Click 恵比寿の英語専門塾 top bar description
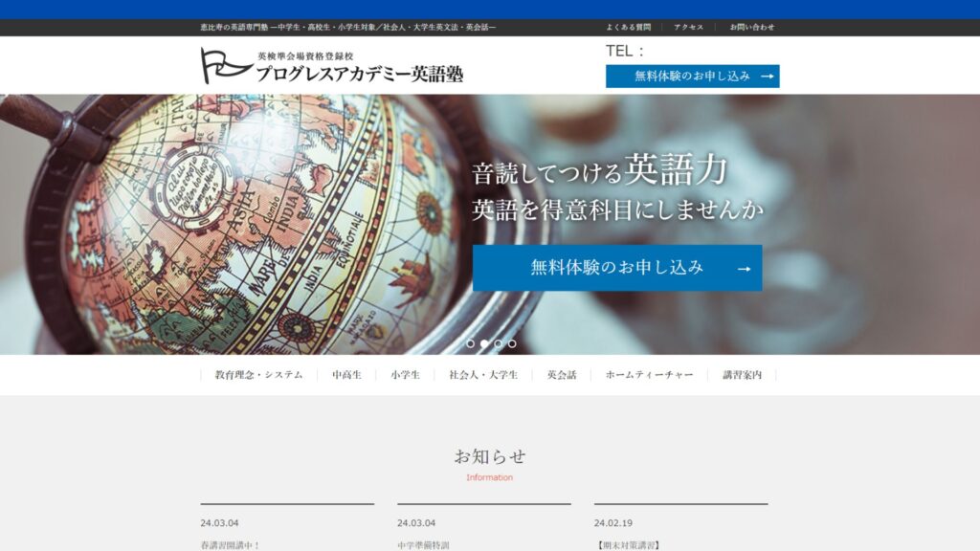 348,27
